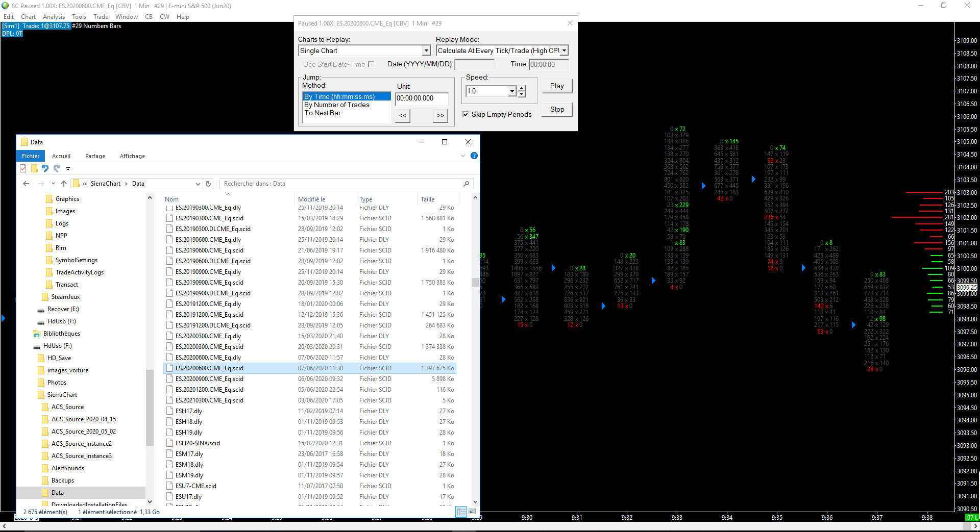Open the Help menu in Sierra Chart
980x532 pixels.
pyautogui.click(x=183, y=17)
